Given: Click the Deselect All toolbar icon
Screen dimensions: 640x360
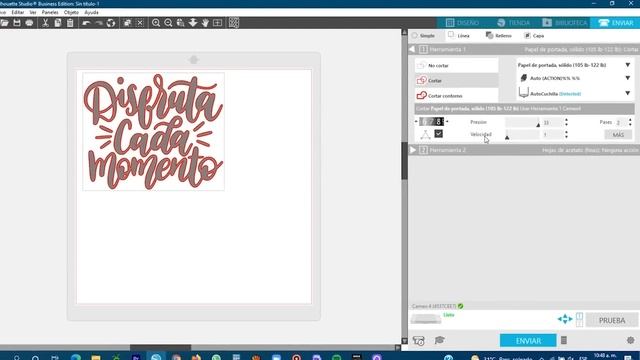Looking at the screenshot, I should (x=140, y=23).
